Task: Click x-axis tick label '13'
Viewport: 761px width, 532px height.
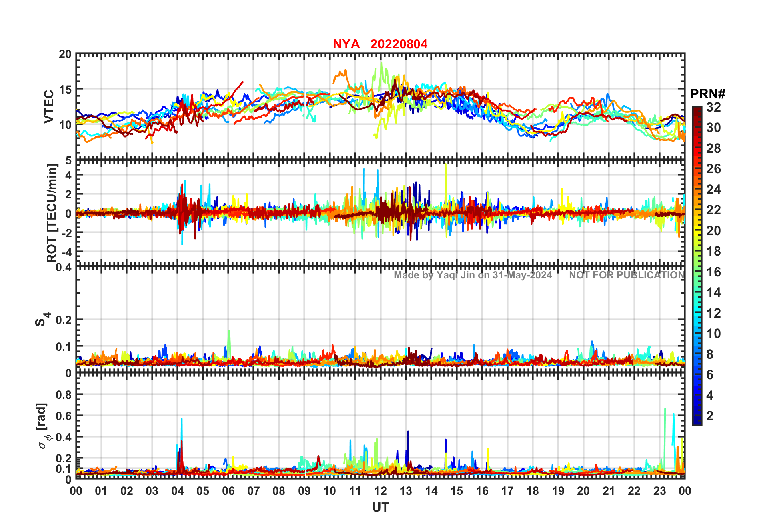Action: pos(406,491)
